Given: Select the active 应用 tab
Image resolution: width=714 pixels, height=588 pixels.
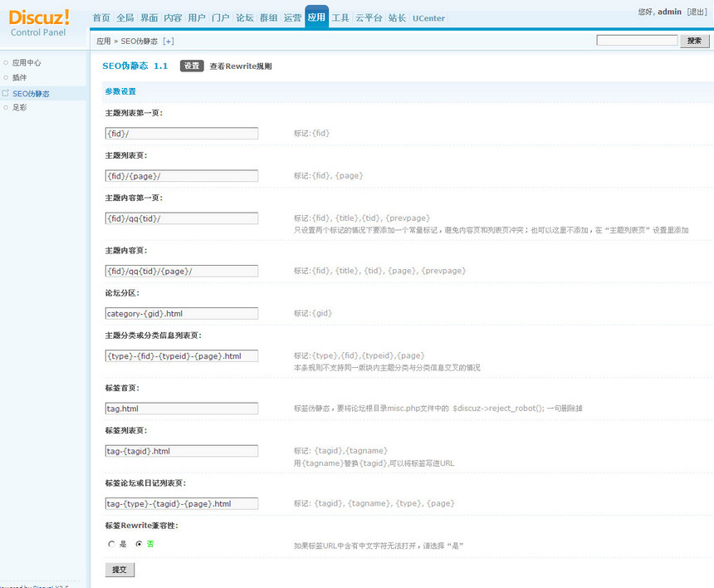Looking at the screenshot, I should click(x=316, y=17).
